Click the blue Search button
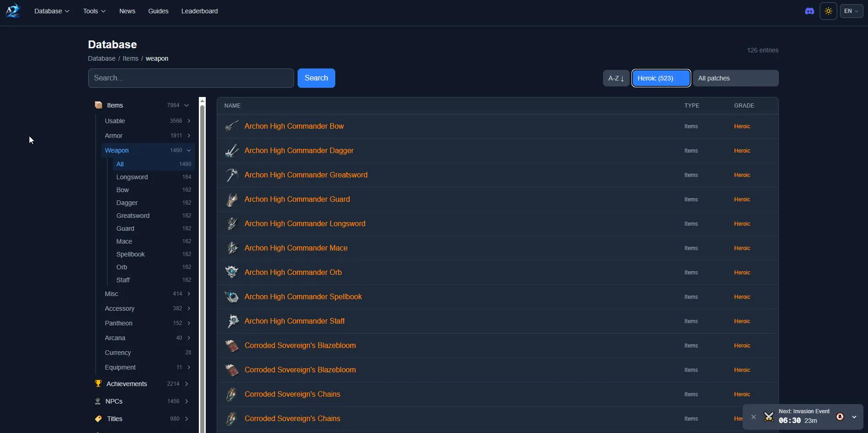Image resolution: width=868 pixels, height=433 pixels. (316, 78)
